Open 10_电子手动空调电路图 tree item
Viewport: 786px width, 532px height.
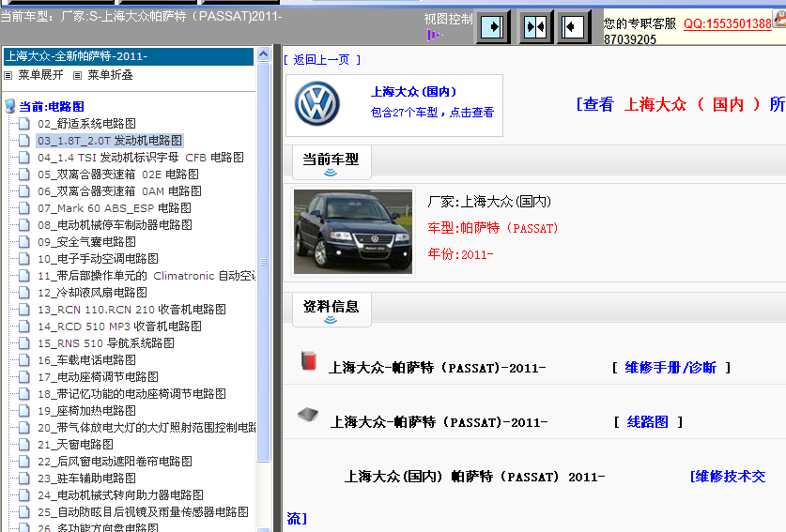click(x=98, y=259)
